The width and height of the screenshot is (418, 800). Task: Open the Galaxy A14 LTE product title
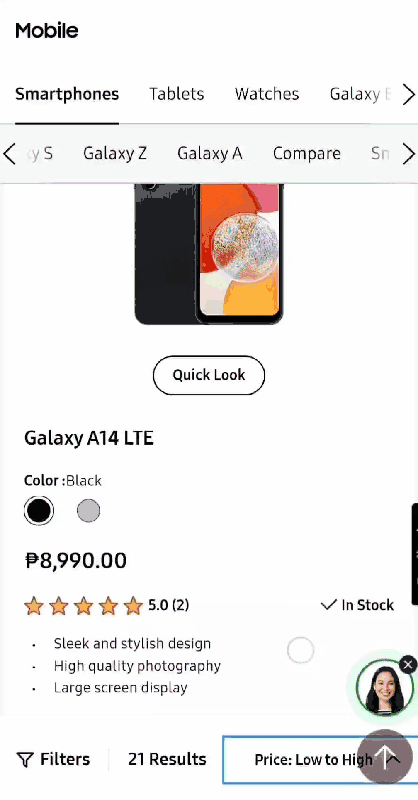coord(89,438)
